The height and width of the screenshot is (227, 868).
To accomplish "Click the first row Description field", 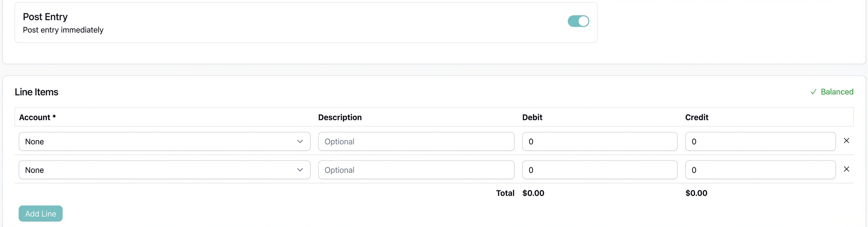I will click(416, 141).
